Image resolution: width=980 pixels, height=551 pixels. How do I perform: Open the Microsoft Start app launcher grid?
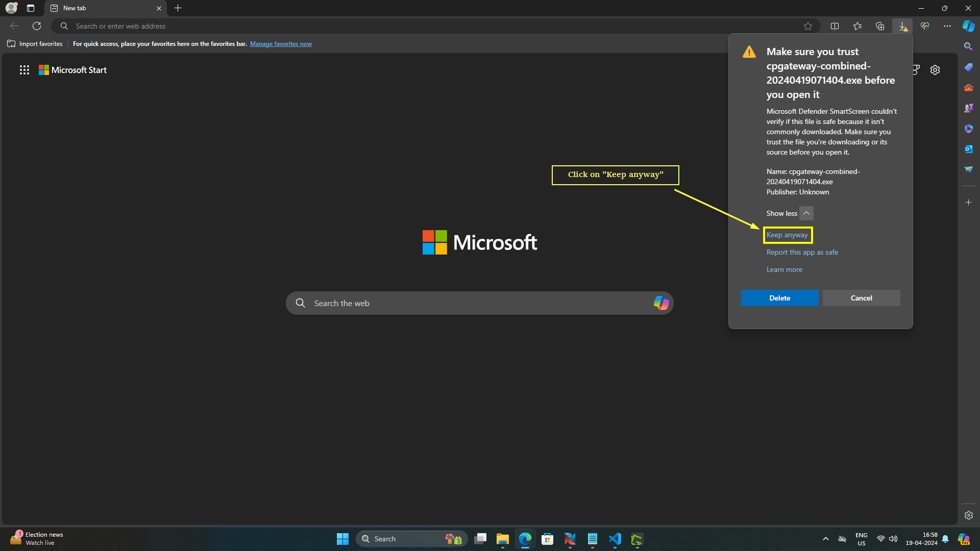[x=24, y=70]
